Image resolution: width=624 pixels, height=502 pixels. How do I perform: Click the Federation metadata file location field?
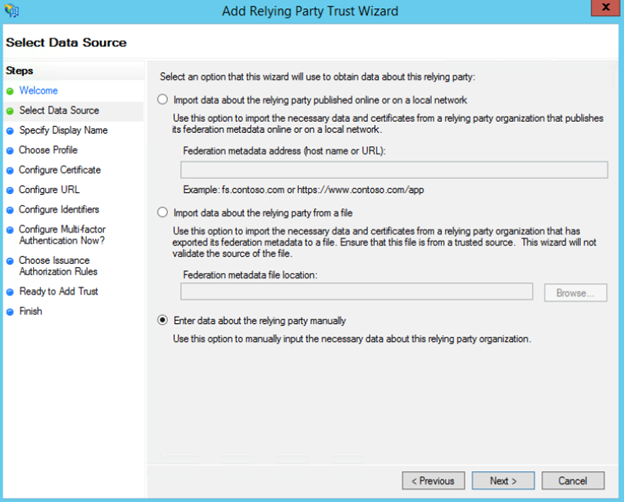[x=356, y=292]
